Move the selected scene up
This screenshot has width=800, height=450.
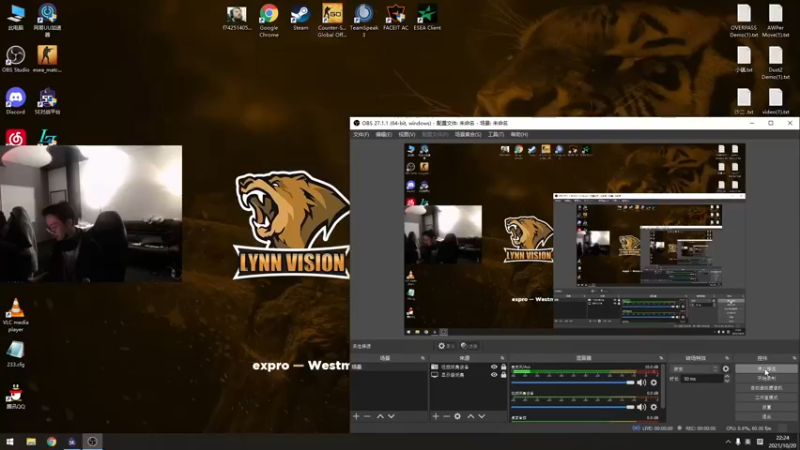380,416
